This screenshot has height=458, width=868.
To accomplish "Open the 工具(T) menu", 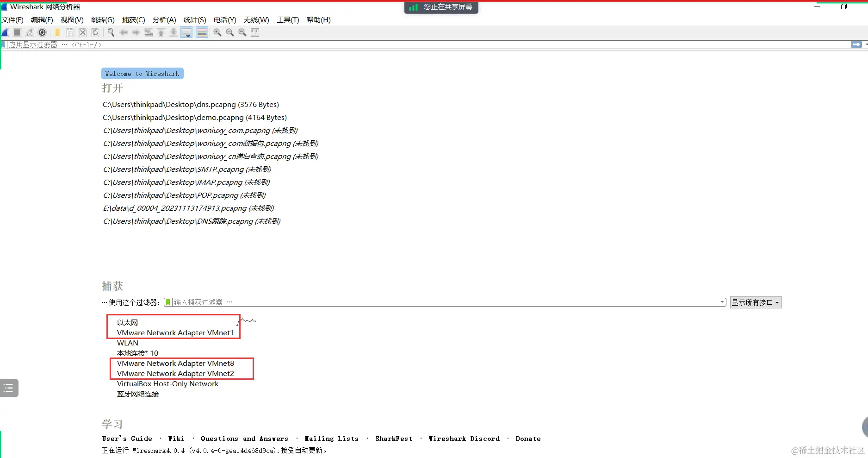I will pyautogui.click(x=288, y=20).
